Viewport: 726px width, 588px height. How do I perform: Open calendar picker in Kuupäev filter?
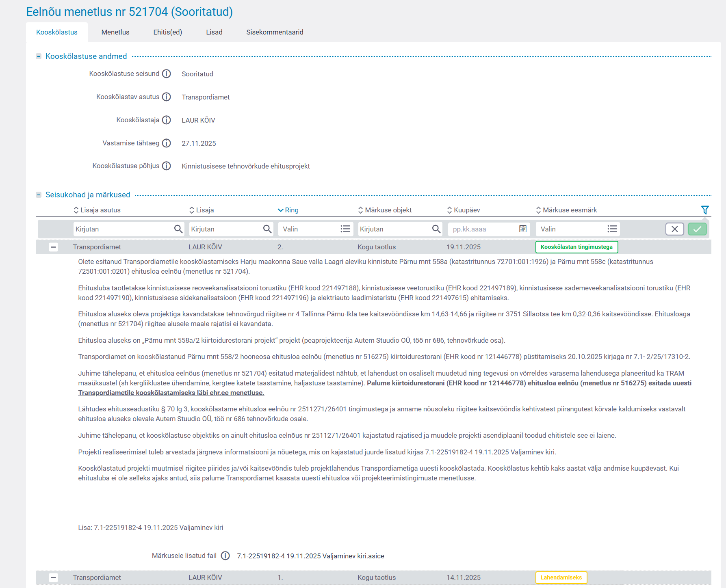(523, 229)
